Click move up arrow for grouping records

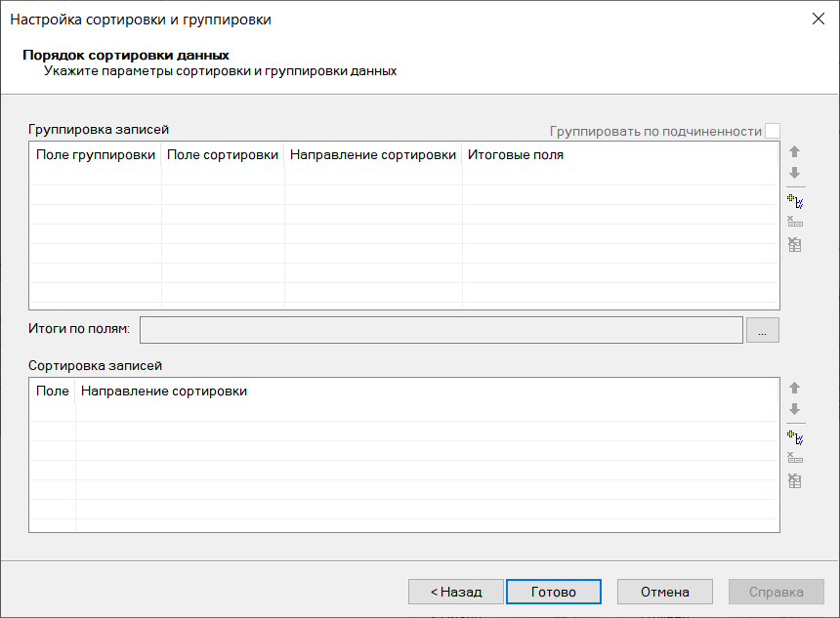[x=794, y=152]
